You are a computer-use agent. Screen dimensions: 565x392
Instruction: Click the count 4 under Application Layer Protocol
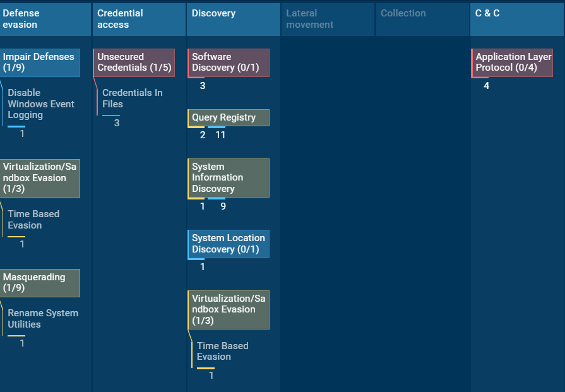pos(486,86)
